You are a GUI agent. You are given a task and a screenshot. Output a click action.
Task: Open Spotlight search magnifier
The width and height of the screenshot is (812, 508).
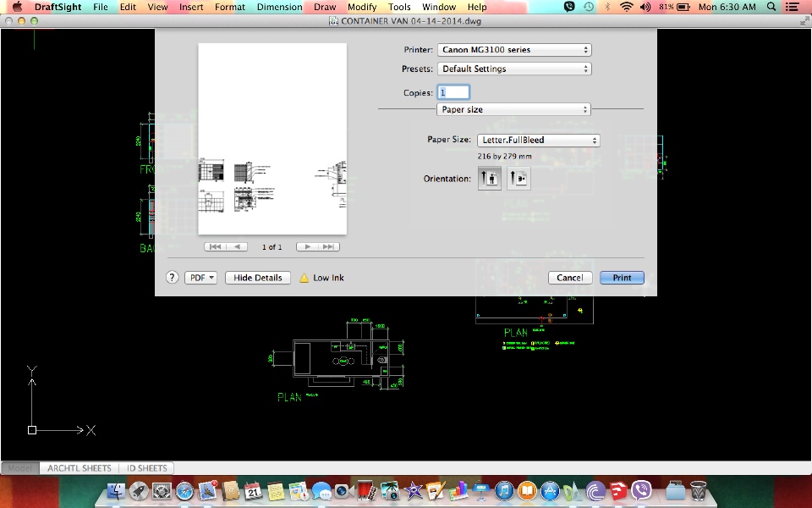click(771, 7)
